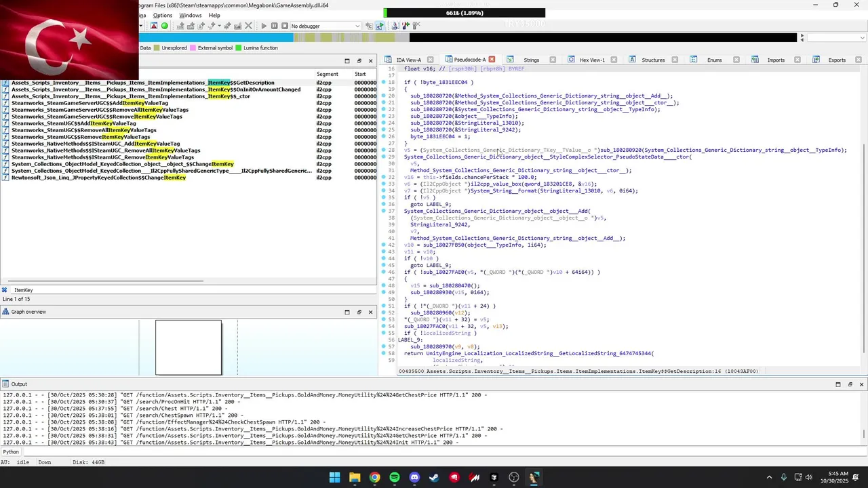Switch to the Structures tab
Viewport: 868px width, 488px height.
click(653, 60)
